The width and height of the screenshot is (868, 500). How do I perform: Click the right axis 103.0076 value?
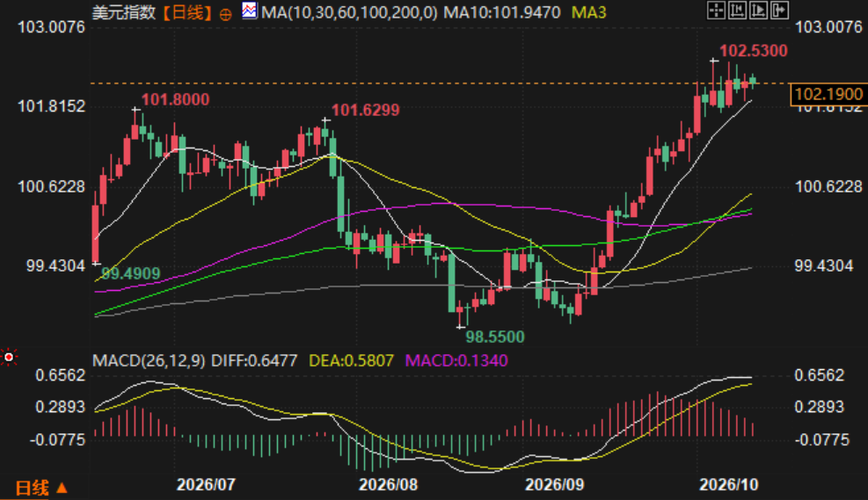pyautogui.click(x=828, y=27)
